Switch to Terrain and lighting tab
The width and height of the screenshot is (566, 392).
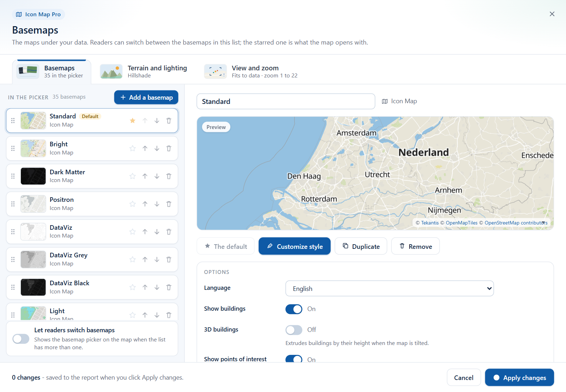pos(144,71)
